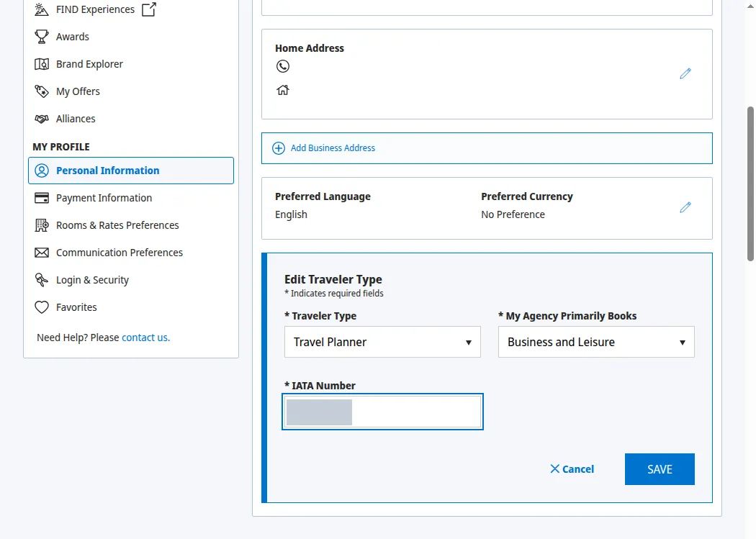The height and width of the screenshot is (539, 756).
Task: Click the plus circle icon for business address
Action: pos(279,148)
